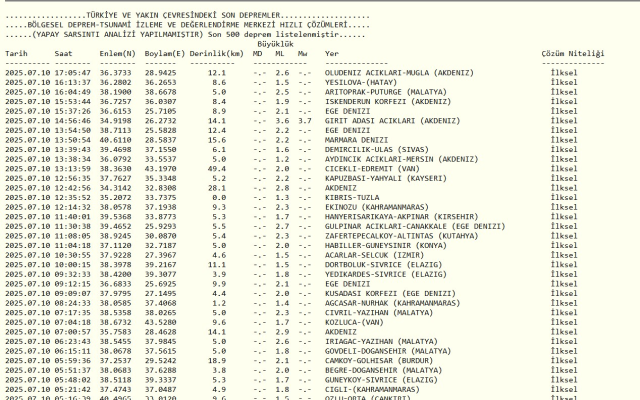Click the Mw 3.7 magnitude value
The width and height of the screenshot is (640, 400).
[x=304, y=120]
